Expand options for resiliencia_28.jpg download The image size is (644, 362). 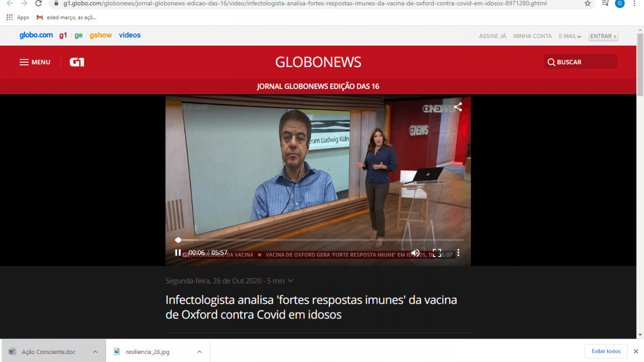[199, 352]
